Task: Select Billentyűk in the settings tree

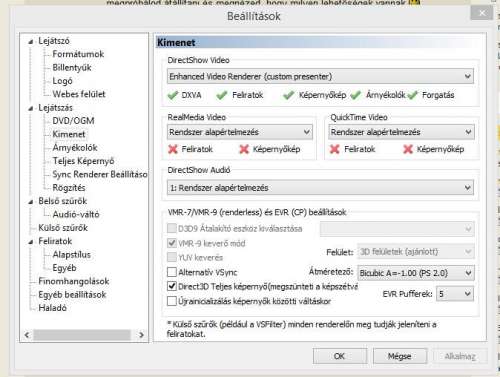Action: pos(72,68)
